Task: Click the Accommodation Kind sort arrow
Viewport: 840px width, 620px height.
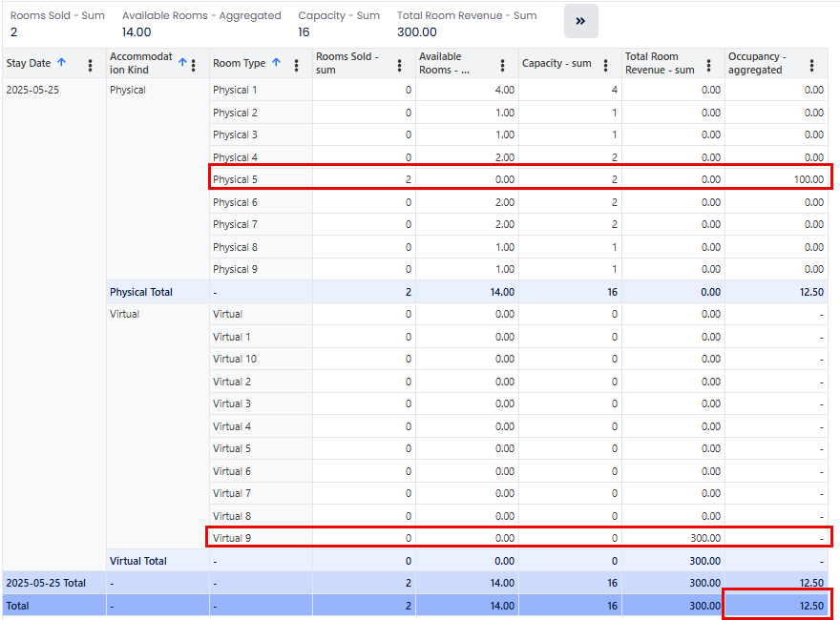Action: click(x=182, y=62)
